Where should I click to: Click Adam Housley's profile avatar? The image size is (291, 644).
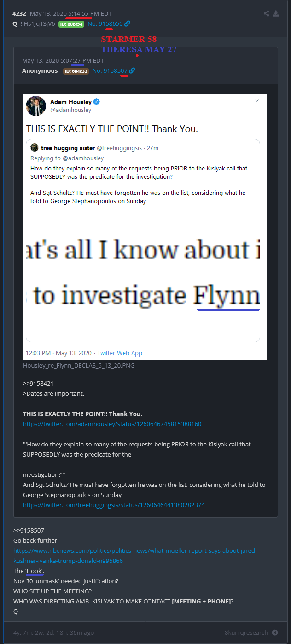36,106
